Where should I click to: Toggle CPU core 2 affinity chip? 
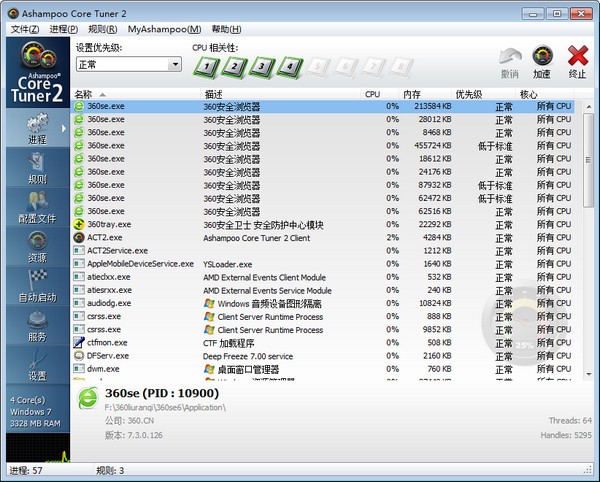pyautogui.click(x=234, y=67)
